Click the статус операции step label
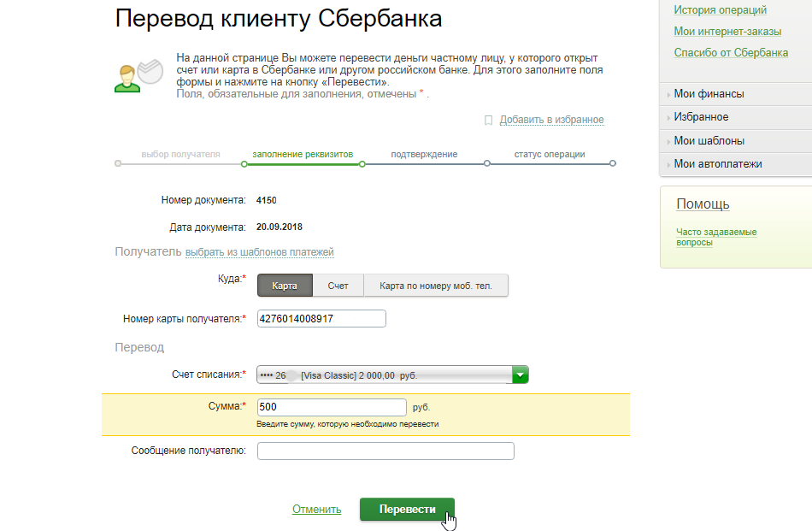The width and height of the screenshot is (812, 531). pos(550,155)
